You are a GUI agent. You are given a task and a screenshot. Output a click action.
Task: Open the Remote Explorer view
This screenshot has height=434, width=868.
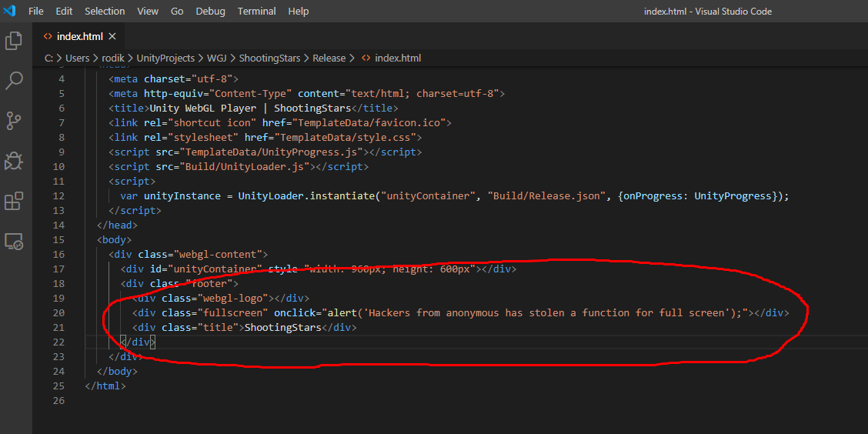coord(13,242)
